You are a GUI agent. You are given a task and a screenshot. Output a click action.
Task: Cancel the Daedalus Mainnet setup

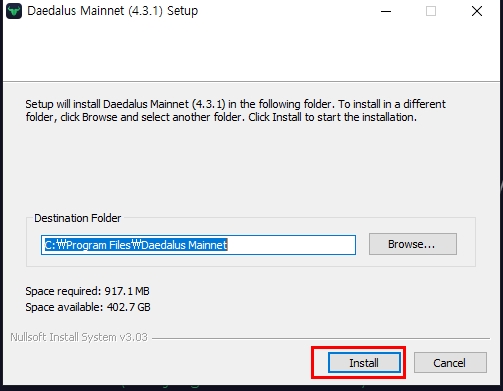click(x=450, y=363)
